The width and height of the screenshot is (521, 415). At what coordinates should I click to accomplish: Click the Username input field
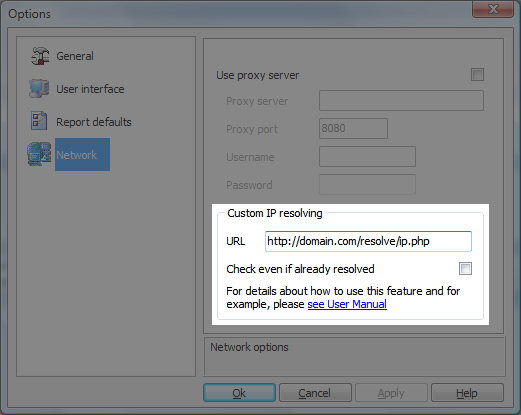coord(367,156)
